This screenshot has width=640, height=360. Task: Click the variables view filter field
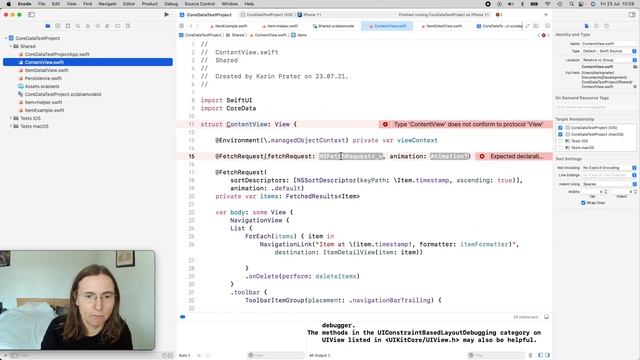click(276, 355)
